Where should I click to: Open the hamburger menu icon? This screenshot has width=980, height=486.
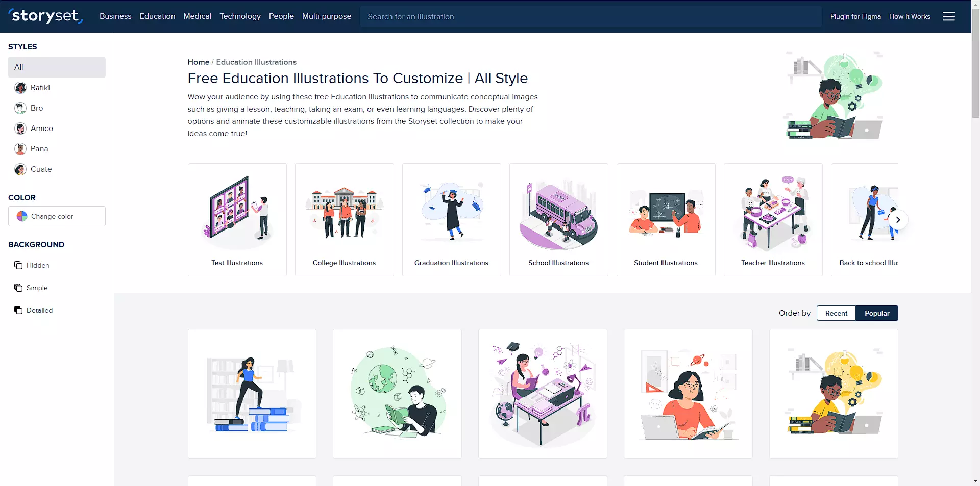pos(948,16)
